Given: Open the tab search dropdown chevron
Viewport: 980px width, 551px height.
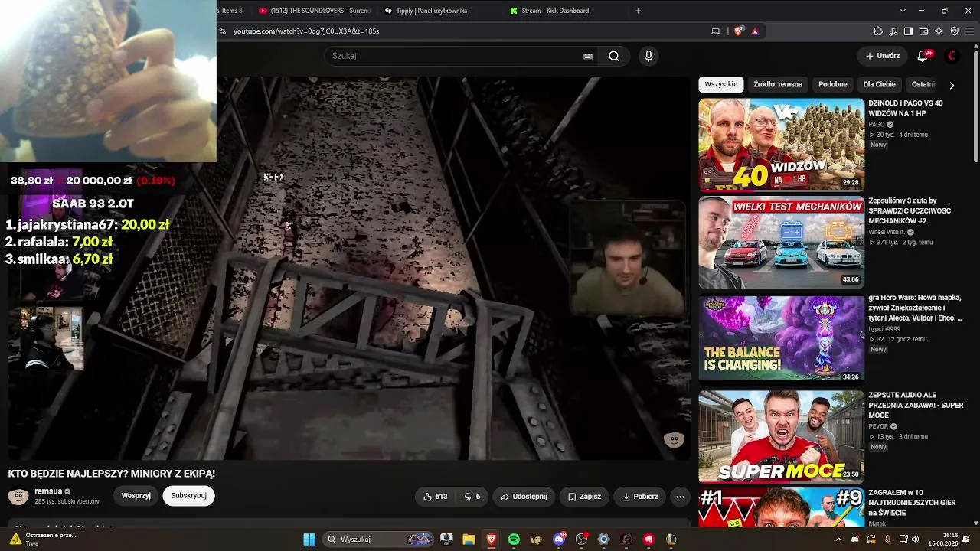Looking at the screenshot, I should pos(903,11).
